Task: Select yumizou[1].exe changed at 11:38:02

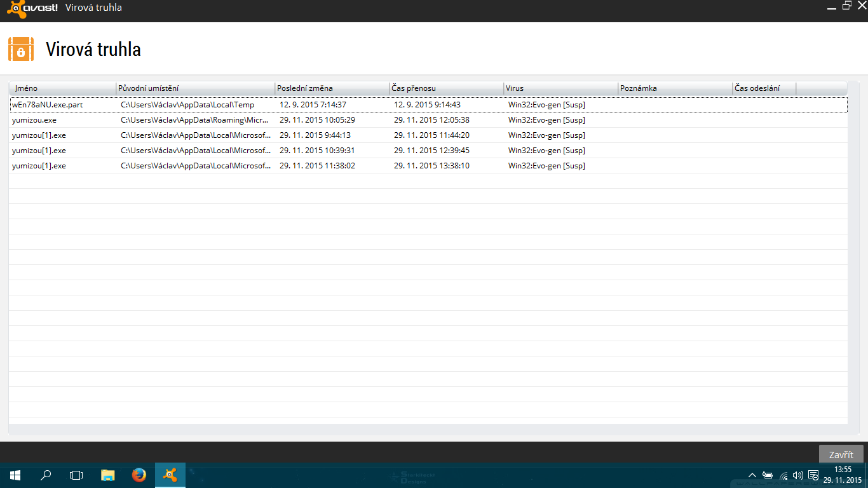Action: [x=428, y=166]
